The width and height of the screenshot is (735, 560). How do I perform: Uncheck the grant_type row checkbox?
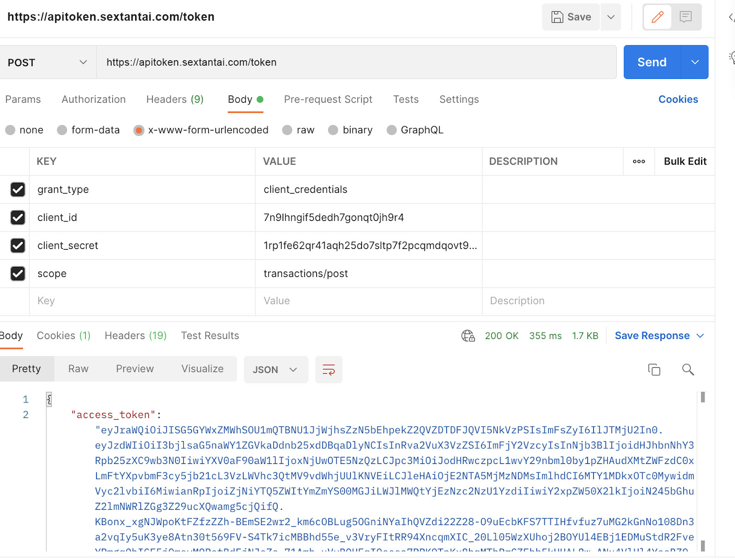[18, 189]
